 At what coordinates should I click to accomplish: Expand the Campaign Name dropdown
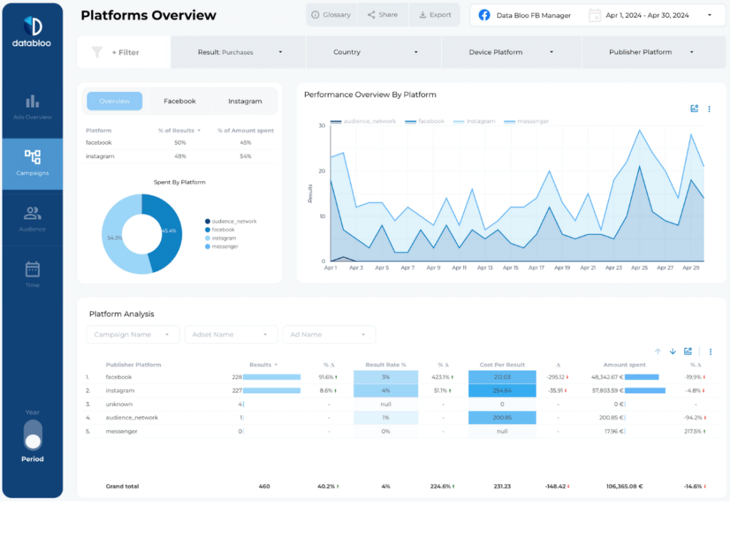click(133, 334)
